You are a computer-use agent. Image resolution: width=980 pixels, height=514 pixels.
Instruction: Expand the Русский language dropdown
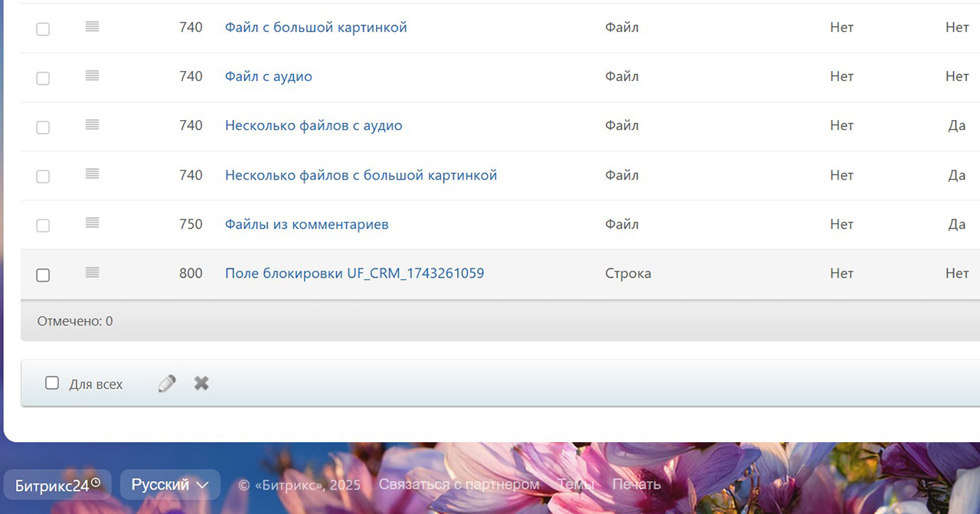coord(170,485)
